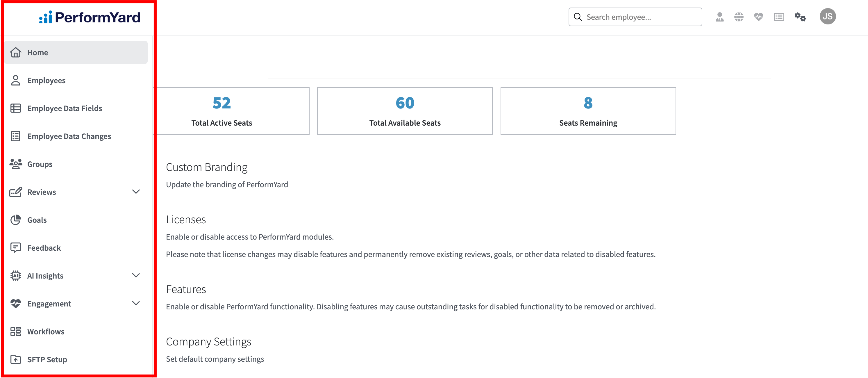
Task: Click the PerformYard logo
Action: click(x=90, y=17)
